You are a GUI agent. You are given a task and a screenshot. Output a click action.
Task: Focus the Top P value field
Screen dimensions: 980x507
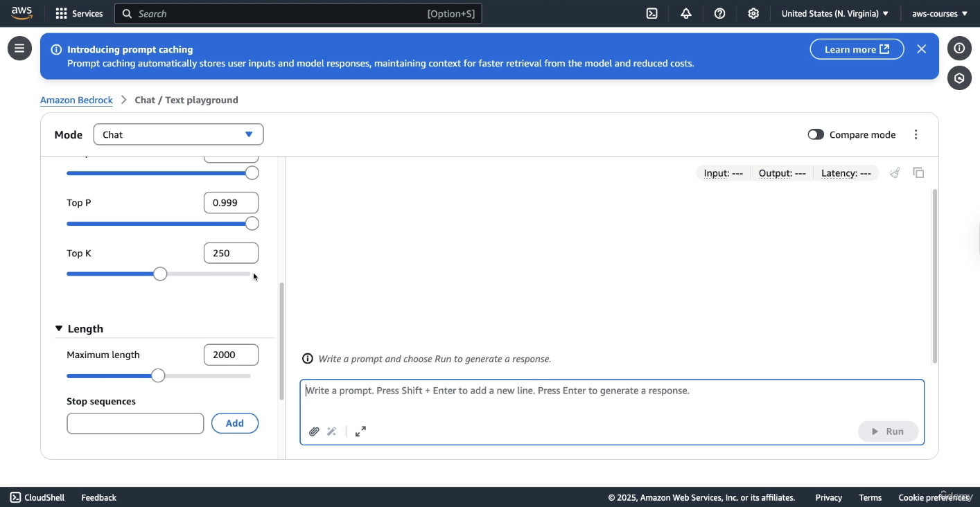[x=231, y=203]
